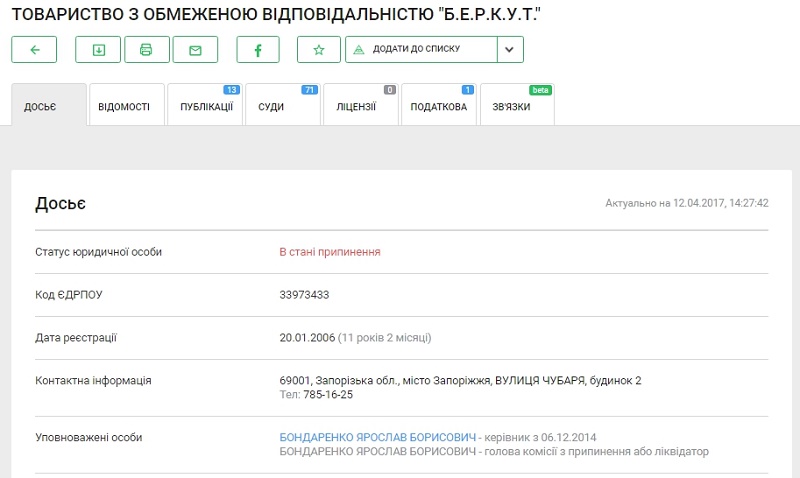Open the Зв'язки beta tab
The image size is (800, 478).
pyautogui.click(x=516, y=107)
